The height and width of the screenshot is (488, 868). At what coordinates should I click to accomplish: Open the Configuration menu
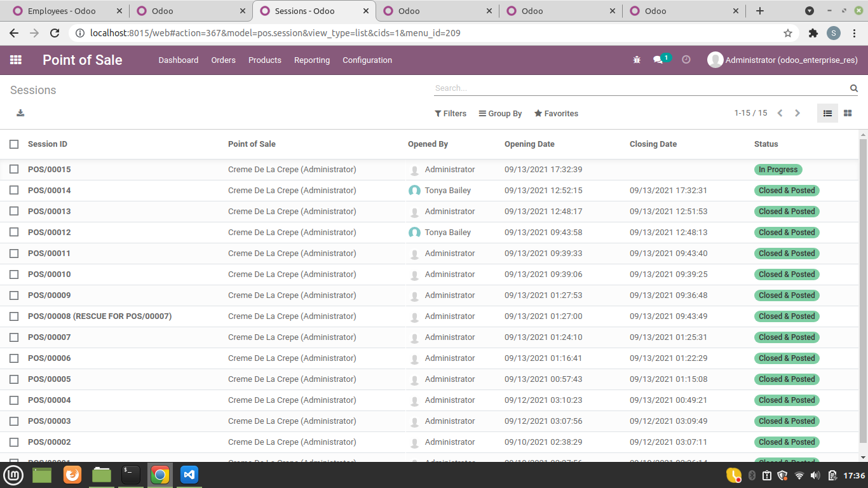pyautogui.click(x=367, y=60)
